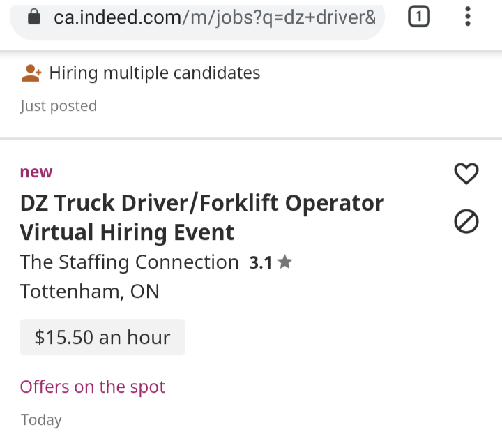Click the 3.1 company rating number
Image resolution: width=502 pixels, height=448 pixels.
pos(260,263)
